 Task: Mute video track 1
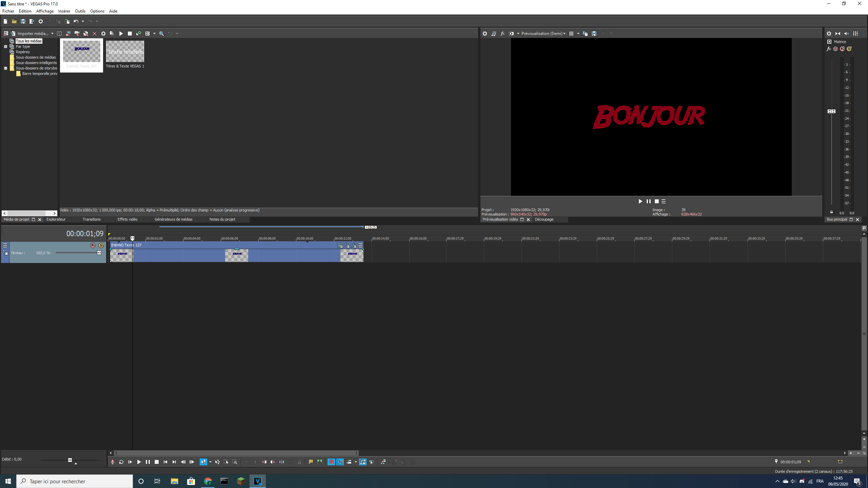[93, 245]
